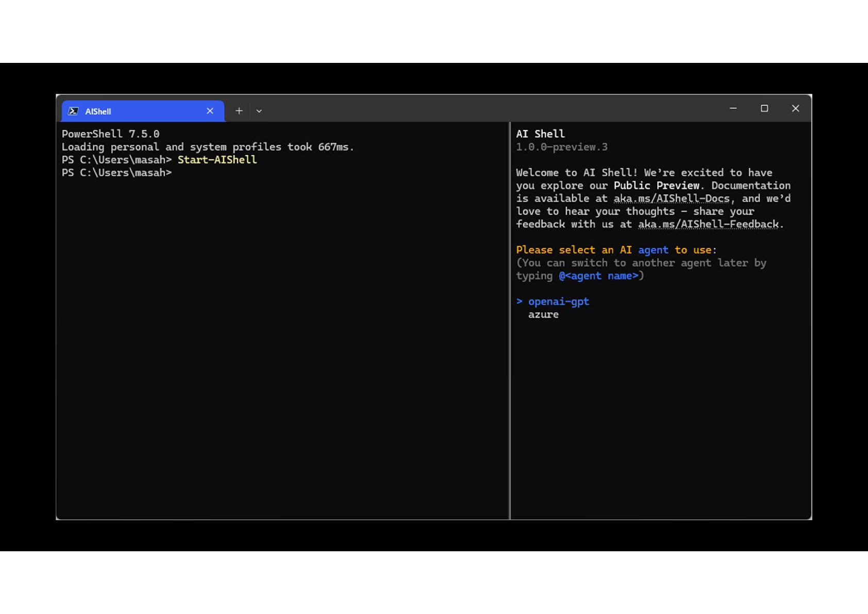Maximize the terminal window
The image size is (868, 614).
click(764, 108)
